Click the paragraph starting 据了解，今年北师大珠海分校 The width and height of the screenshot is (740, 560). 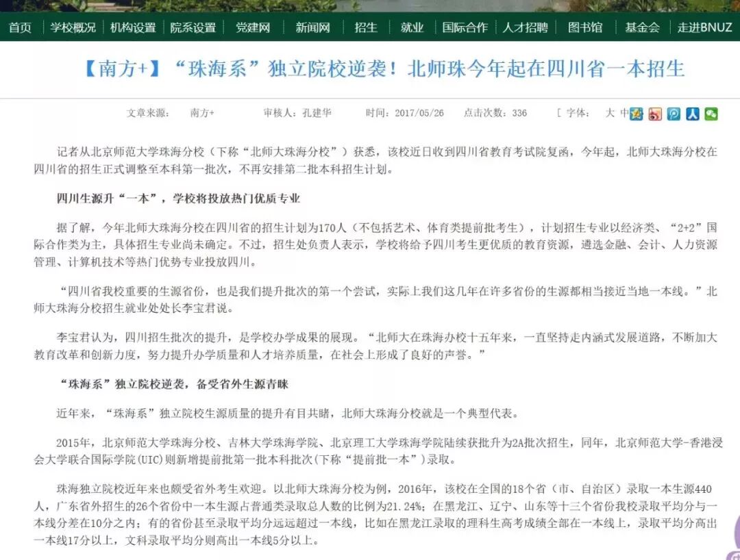pos(375,244)
